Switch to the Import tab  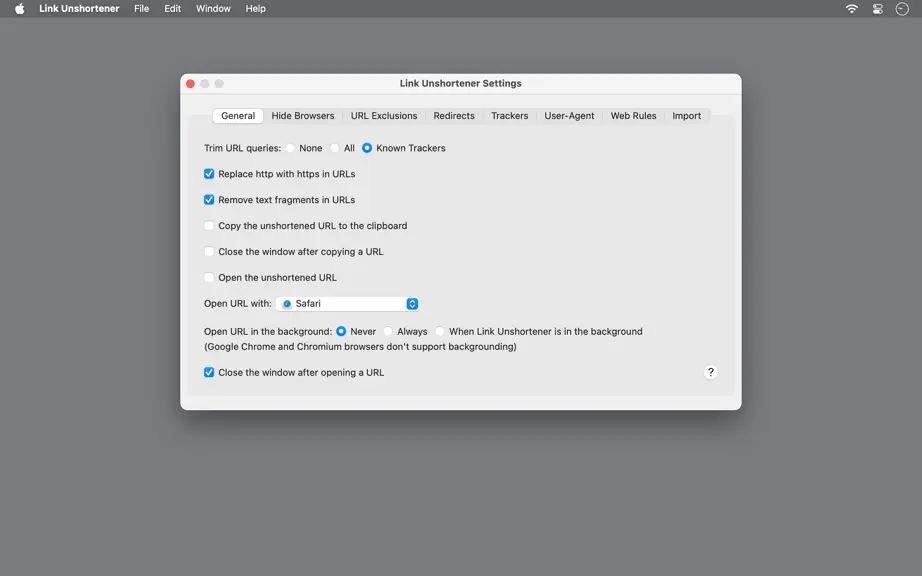pos(687,116)
